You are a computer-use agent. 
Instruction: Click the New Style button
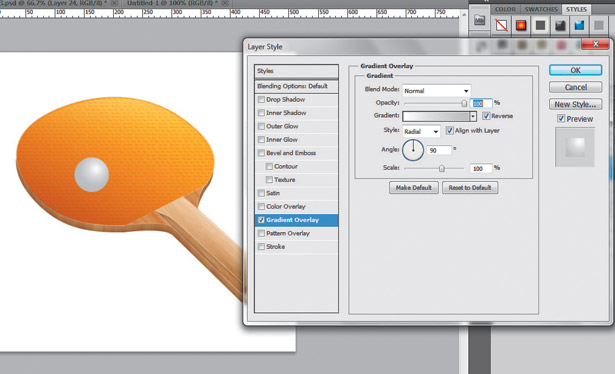pos(575,104)
